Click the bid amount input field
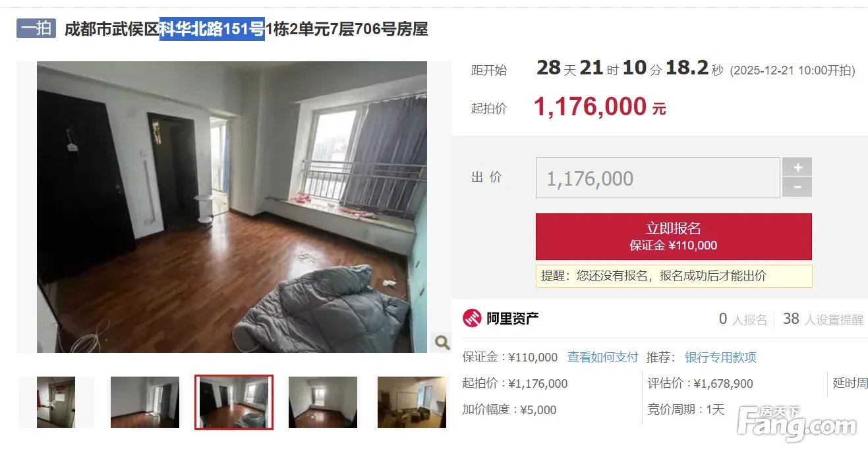This screenshot has width=868, height=451. 658,178
